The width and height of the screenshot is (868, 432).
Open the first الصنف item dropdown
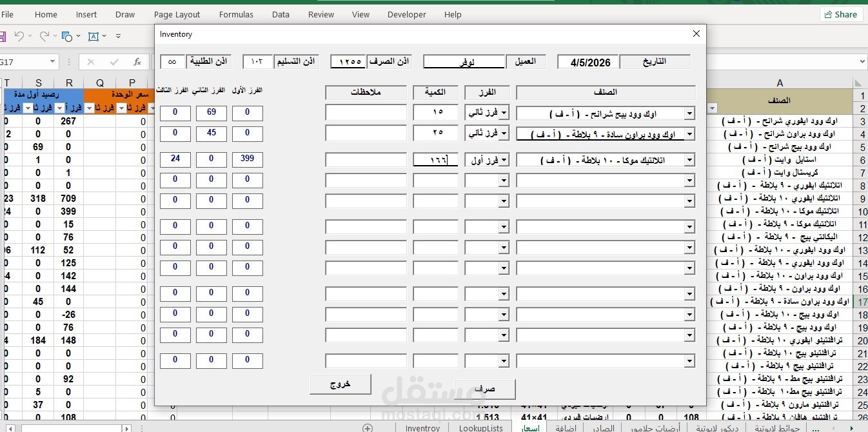pos(690,113)
